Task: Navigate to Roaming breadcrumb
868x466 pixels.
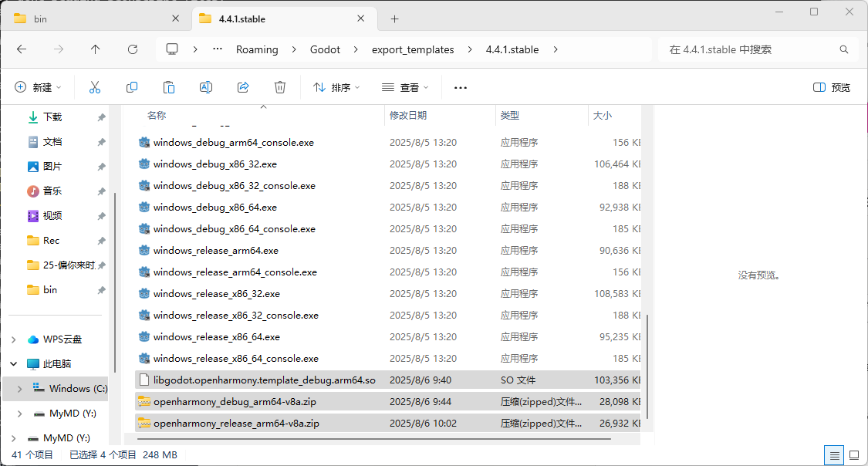Action: point(257,49)
